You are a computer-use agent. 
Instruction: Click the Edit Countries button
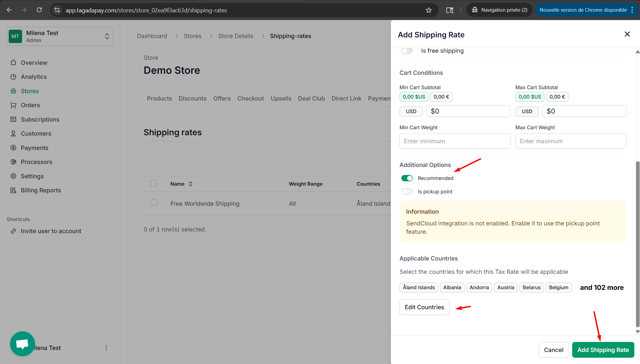coord(424,307)
